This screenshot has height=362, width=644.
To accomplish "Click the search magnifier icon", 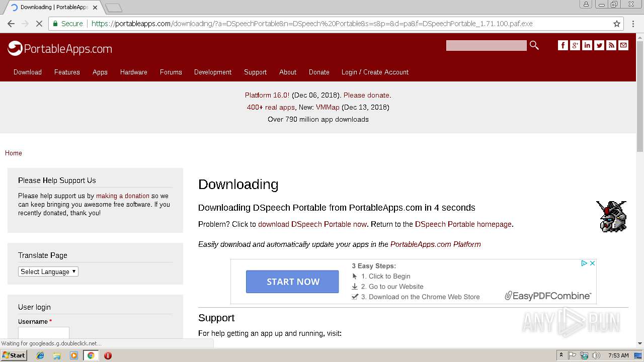I will (534, 45).
